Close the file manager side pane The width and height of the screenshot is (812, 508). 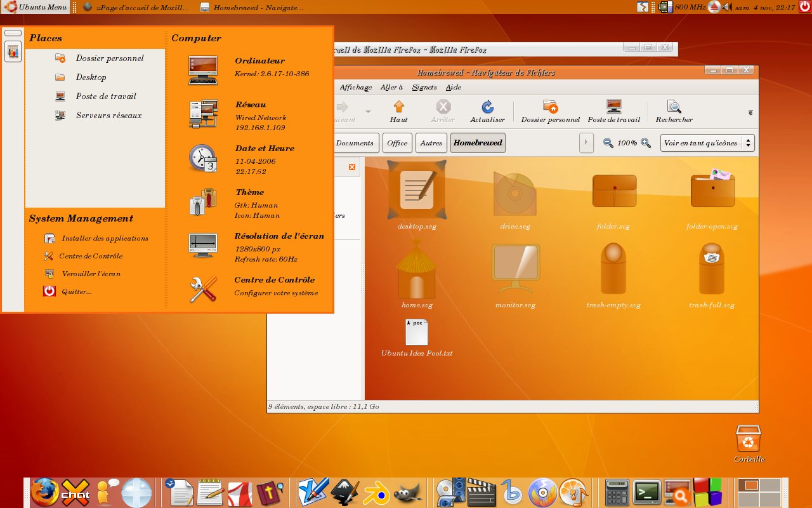pos(352,167)
